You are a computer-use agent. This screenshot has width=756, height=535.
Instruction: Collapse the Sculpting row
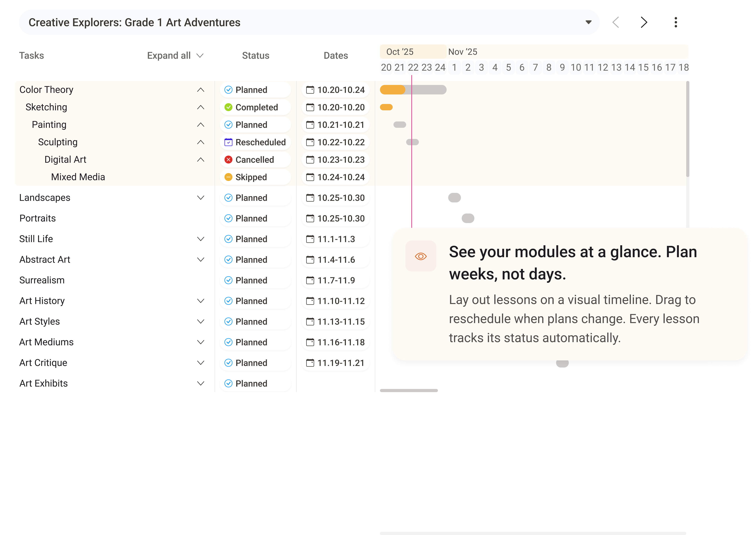(x=201, y=142)
